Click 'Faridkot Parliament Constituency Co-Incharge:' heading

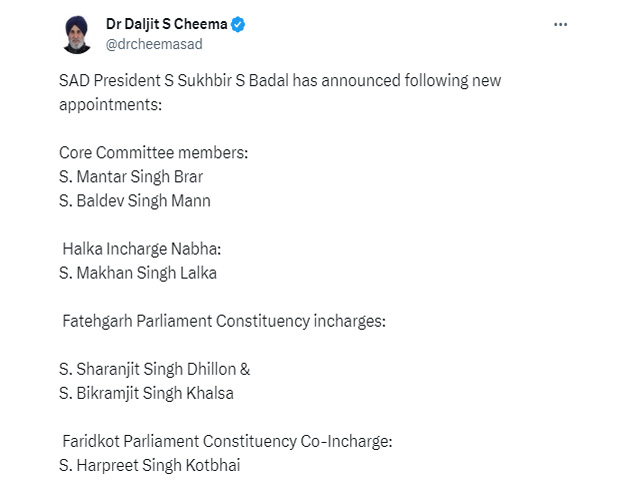click(x=227, y=441)
